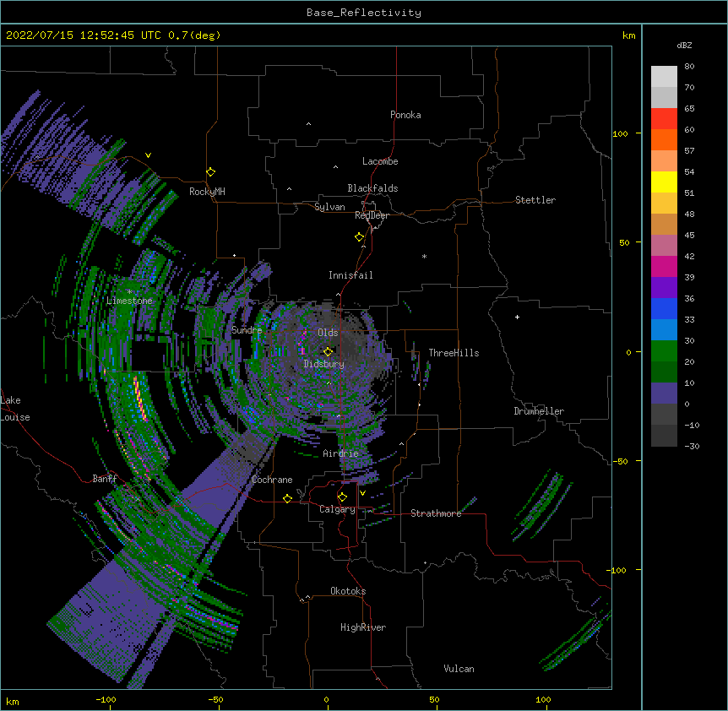The height and width of the screenshot is (711, 728).
Task: Pick the dark gray swatch at -10 dBZ
Action: pos(664,436)
